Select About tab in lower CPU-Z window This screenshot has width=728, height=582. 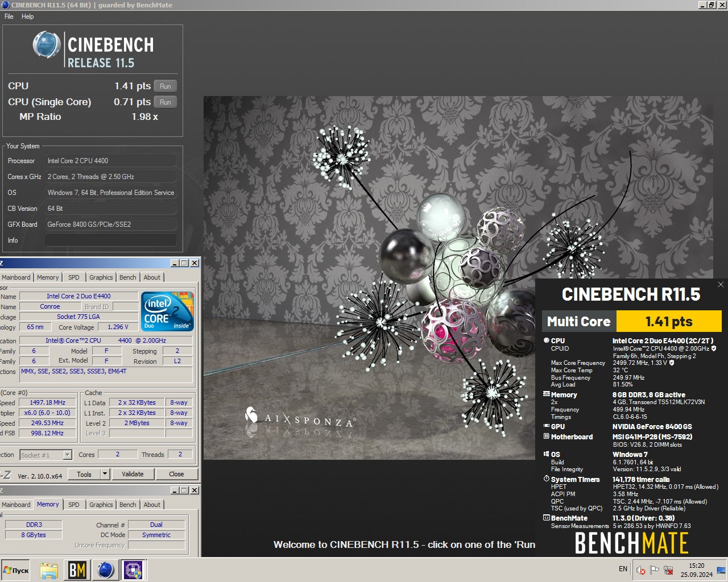pyautogui.click(x=152, y=505)
